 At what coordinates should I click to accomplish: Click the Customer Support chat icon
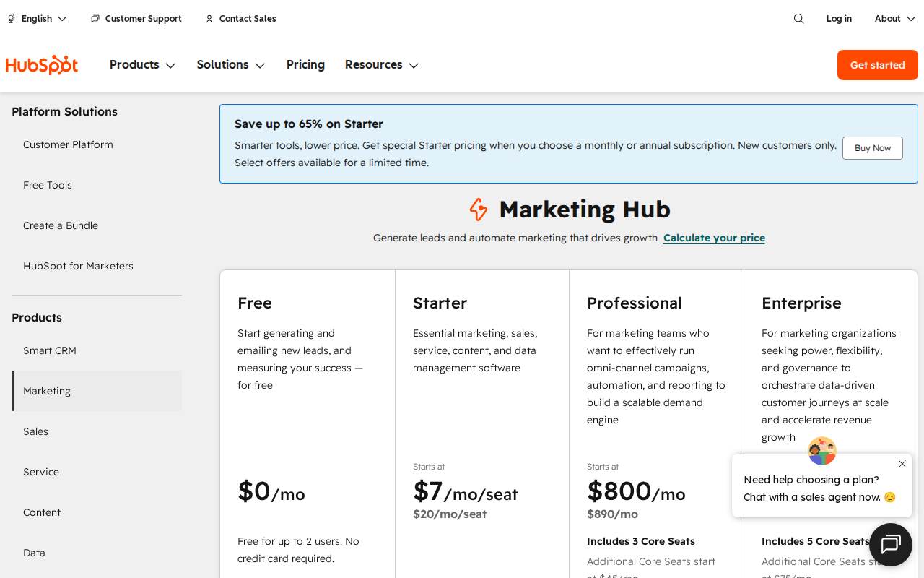point(95,19)
